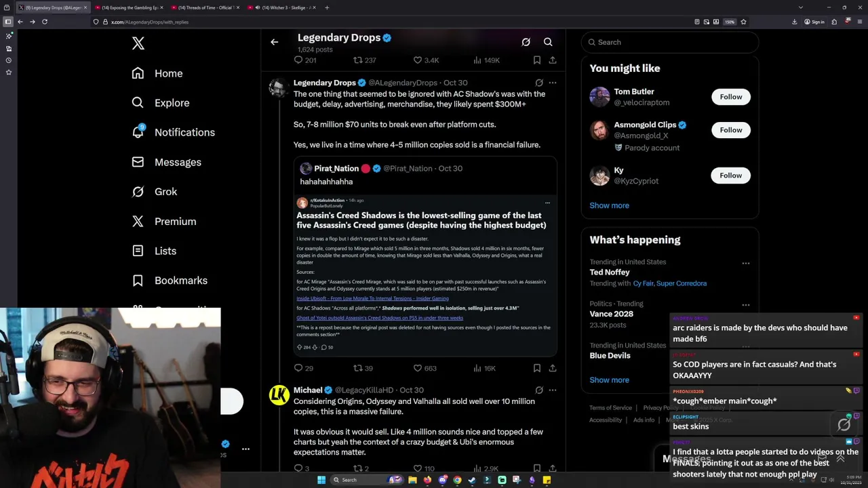Follow Tom Butler
The width and height of the screenshot is (868, 488).
click(730, 97)
